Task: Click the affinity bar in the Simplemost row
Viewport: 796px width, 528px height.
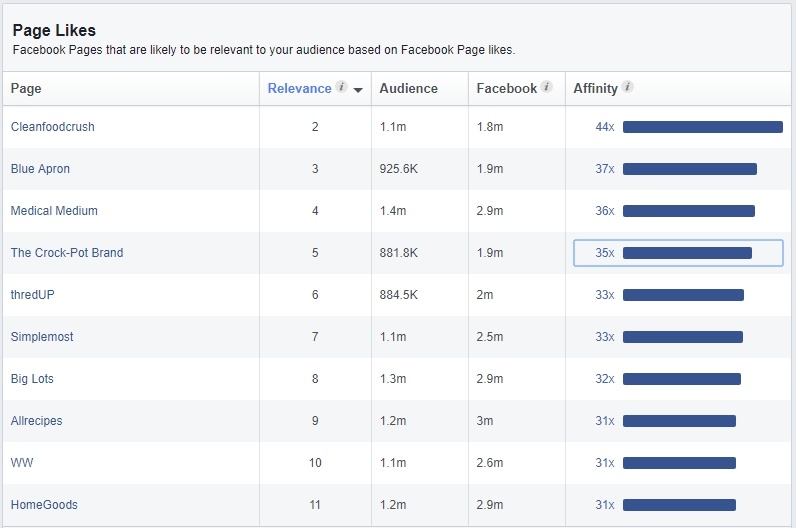Action: pyautogui.click(x=683, y=337)
